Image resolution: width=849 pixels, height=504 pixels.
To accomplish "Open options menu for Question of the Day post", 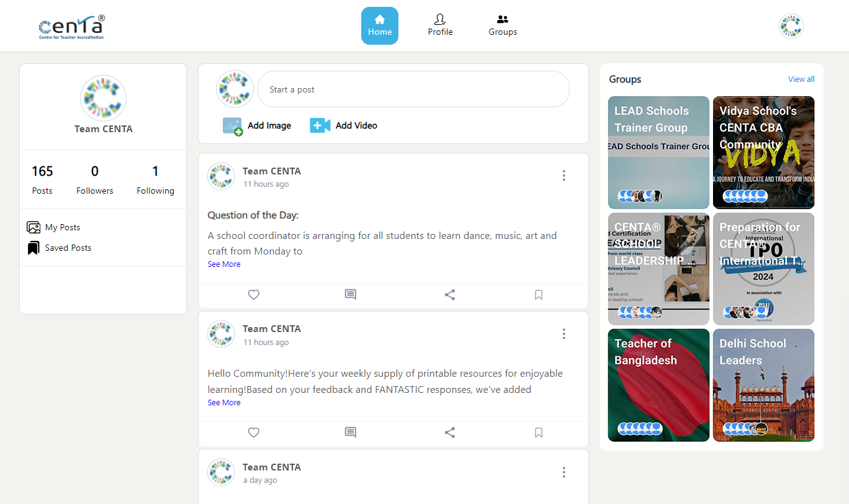I will 564,176.
